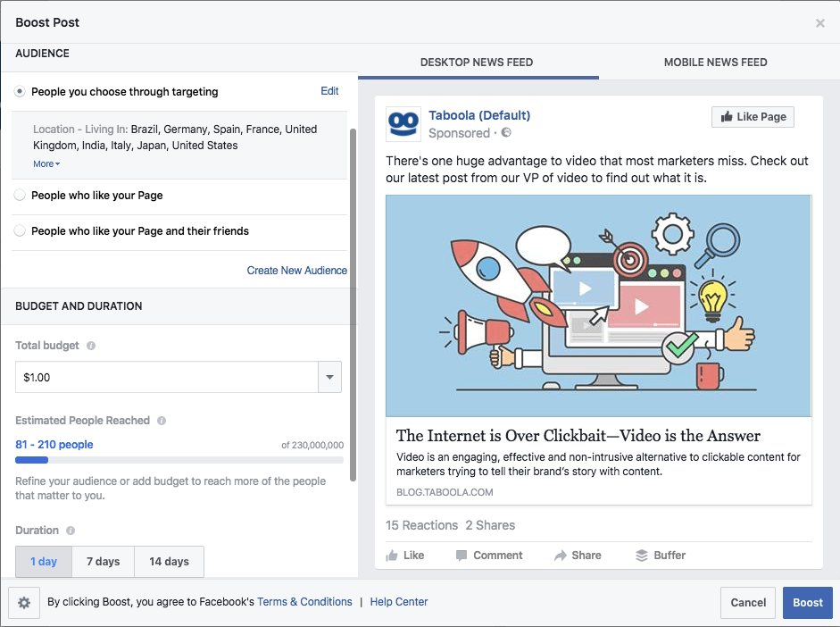Choose the 14 days duration option

(169, 562)
